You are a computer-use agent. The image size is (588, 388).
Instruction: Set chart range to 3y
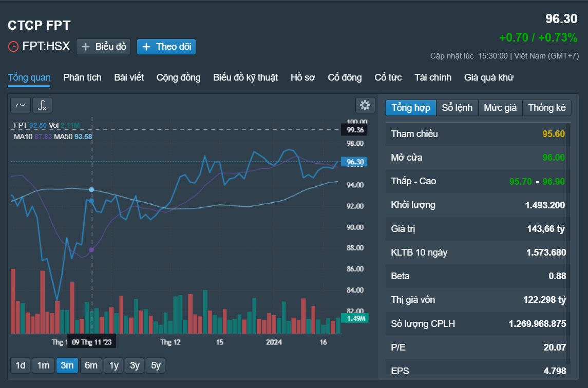(x=135, y=365)
